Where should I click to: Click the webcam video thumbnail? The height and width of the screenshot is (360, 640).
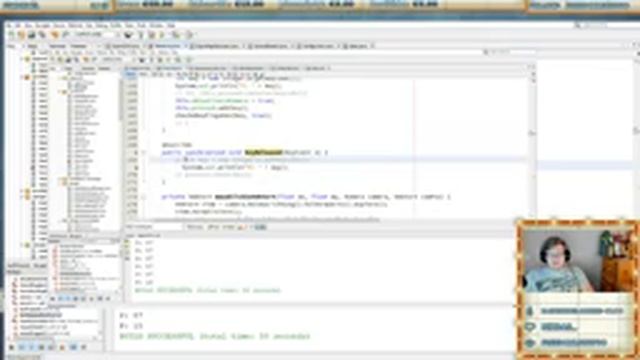pos(578,261)
